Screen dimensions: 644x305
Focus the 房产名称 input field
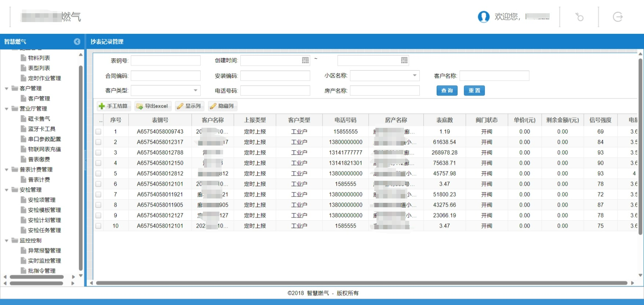tap(385, 90)
